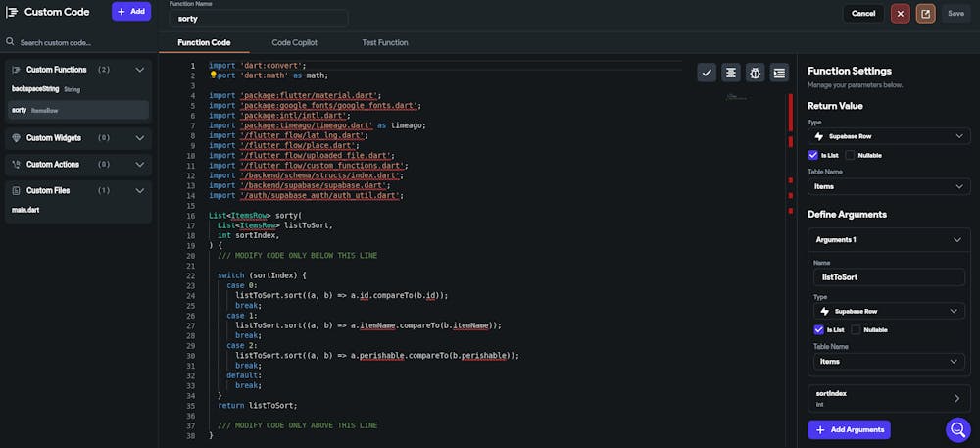Click the indent lines icon in editor toolbar
Image resolution: width=980 pixels, height=448 pixels.
pos(779,73)
